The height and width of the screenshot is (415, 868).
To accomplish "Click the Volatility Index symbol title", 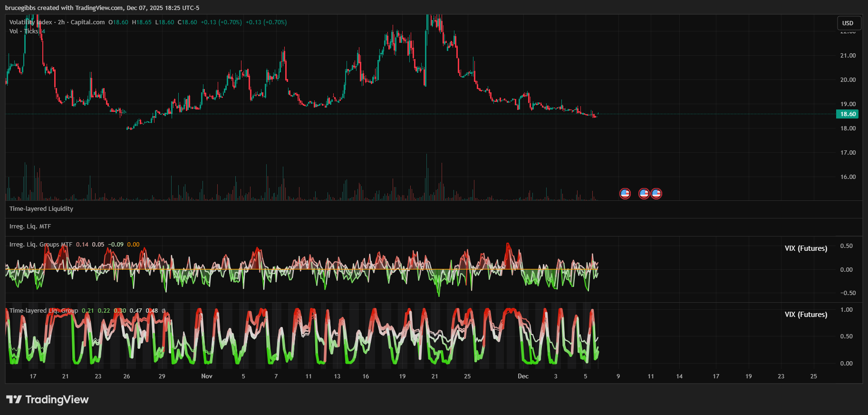I will click(31, 22).
